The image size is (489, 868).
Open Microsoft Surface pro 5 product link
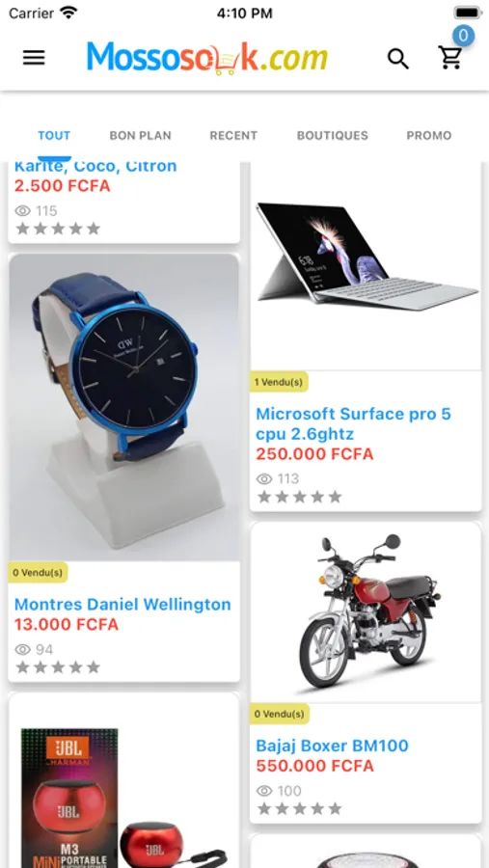(353, 423)
